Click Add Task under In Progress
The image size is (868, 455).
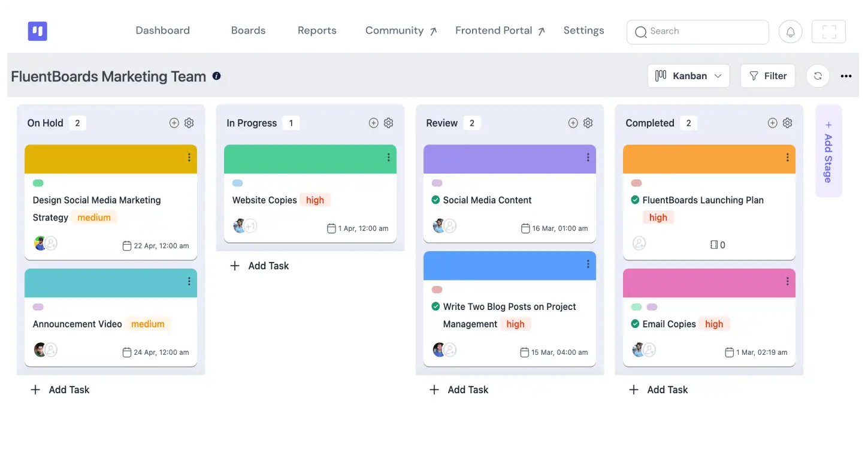point(260,266)
